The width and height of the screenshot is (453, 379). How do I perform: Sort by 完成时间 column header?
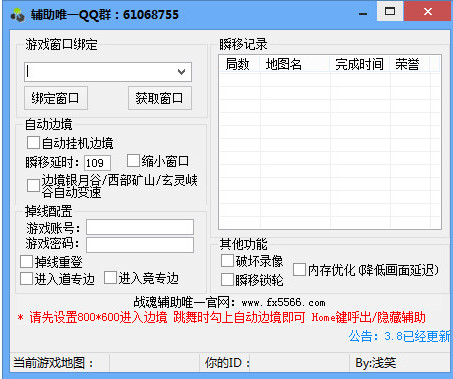coord(360,64)
